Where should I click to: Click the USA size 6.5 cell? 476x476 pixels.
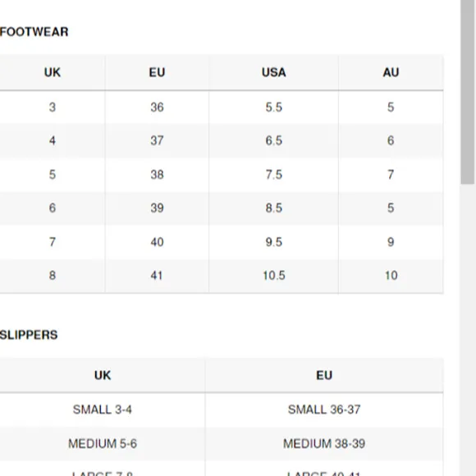[x=274, y=140]
